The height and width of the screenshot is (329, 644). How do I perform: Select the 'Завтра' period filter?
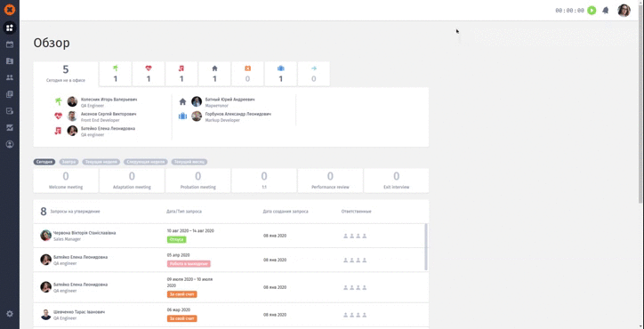(69, 162)
